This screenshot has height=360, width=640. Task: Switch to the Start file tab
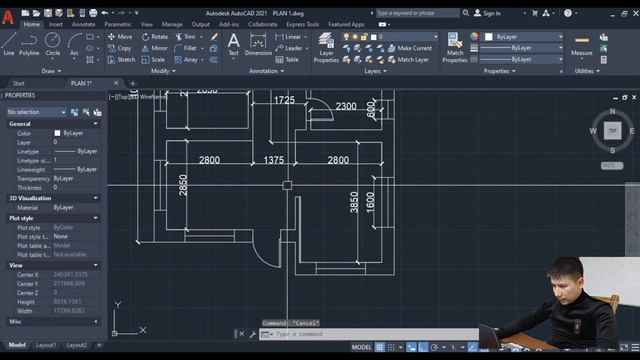18,83
